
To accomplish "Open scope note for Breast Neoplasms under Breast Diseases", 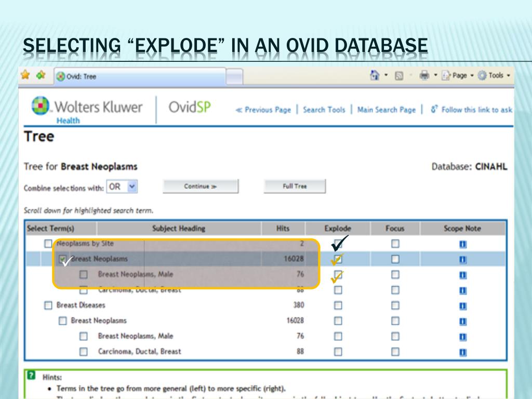I will pyautogui.click(x=463, y=322).
